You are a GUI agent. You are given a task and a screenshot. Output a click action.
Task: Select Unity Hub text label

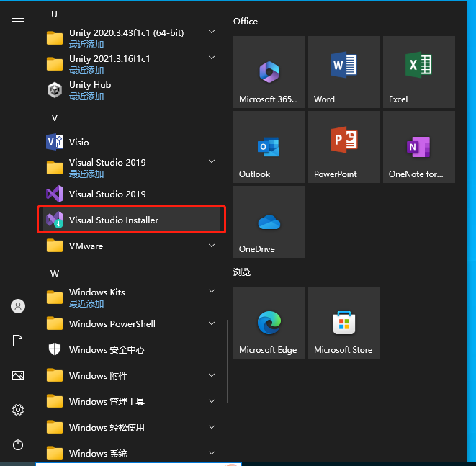pyautogui.click(x=90, y=85)
